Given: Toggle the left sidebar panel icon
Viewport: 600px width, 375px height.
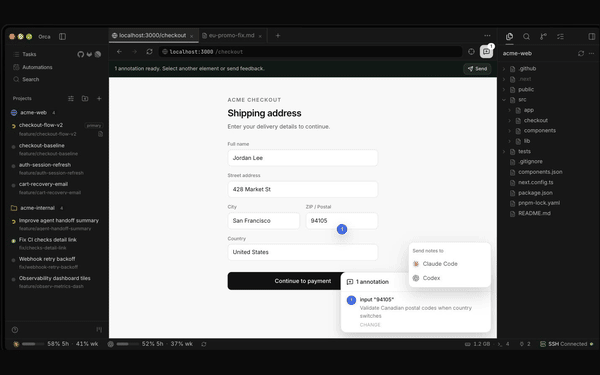Looking at the screenshot, I should [x=62, y=36].
